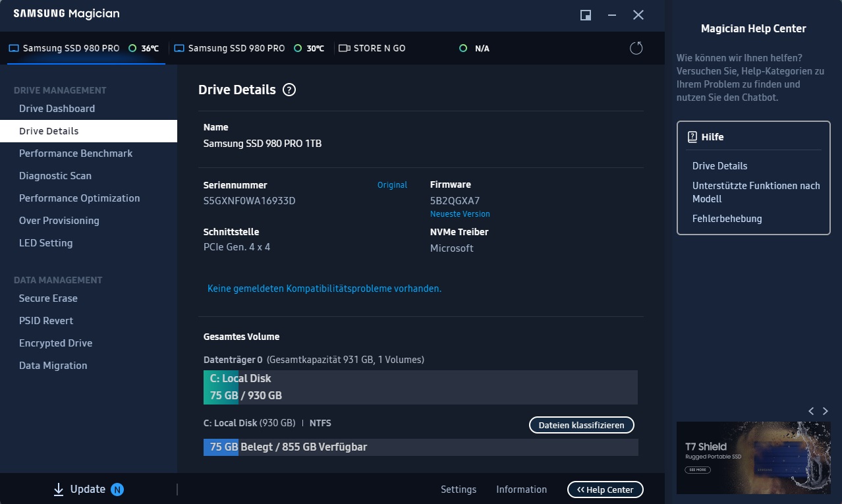Image resolution: width=842 pixels, height=504 pixels.
Task: Open the Drive Details help question mark
Action: click(289, 90)
